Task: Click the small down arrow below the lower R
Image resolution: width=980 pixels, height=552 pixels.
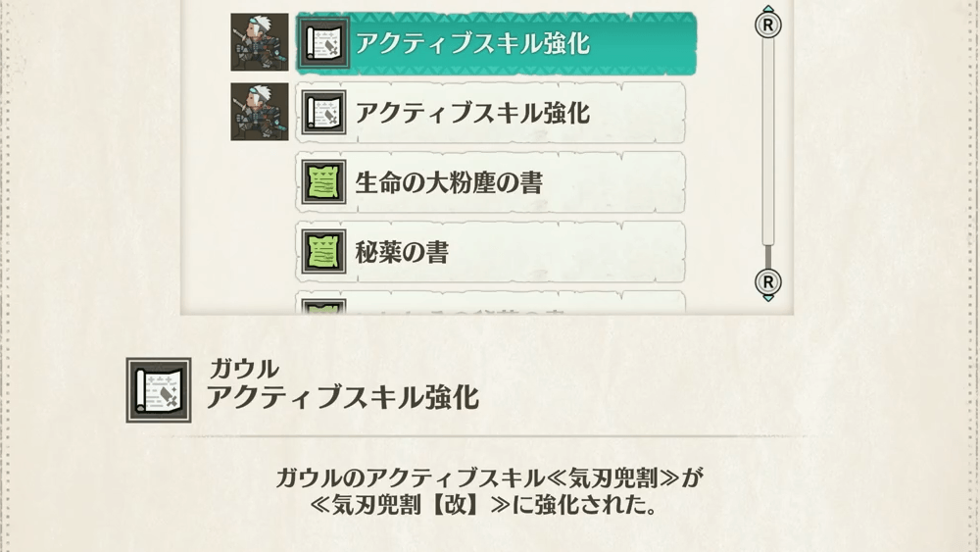Action: 768,299
